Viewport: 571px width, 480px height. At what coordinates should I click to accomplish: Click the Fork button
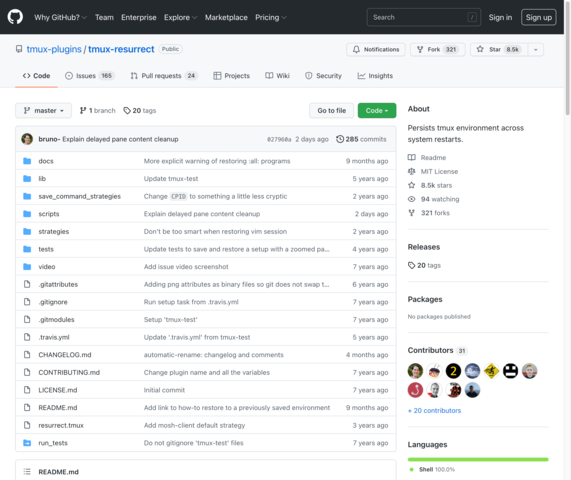438,50
